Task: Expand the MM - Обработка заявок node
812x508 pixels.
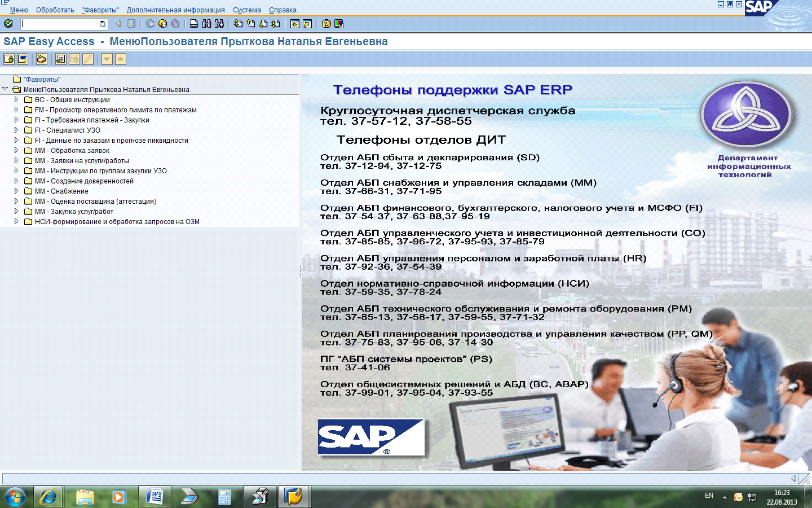Action: (16, 150)
